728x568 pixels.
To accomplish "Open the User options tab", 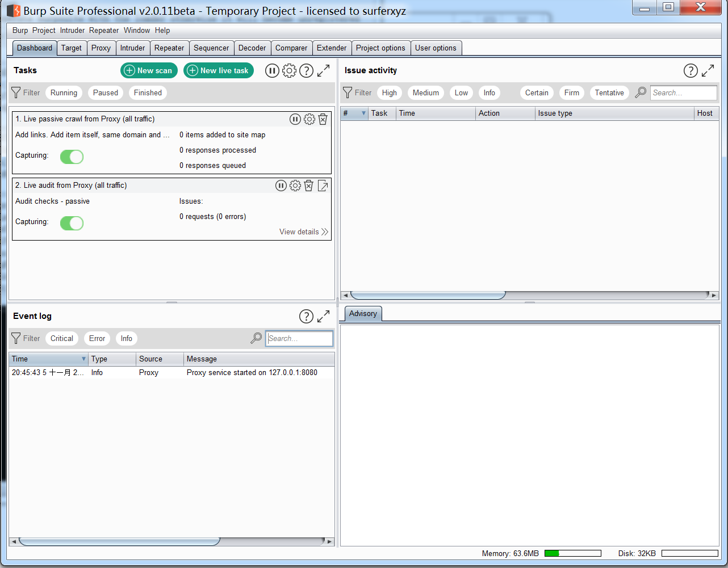I will 436,48.
